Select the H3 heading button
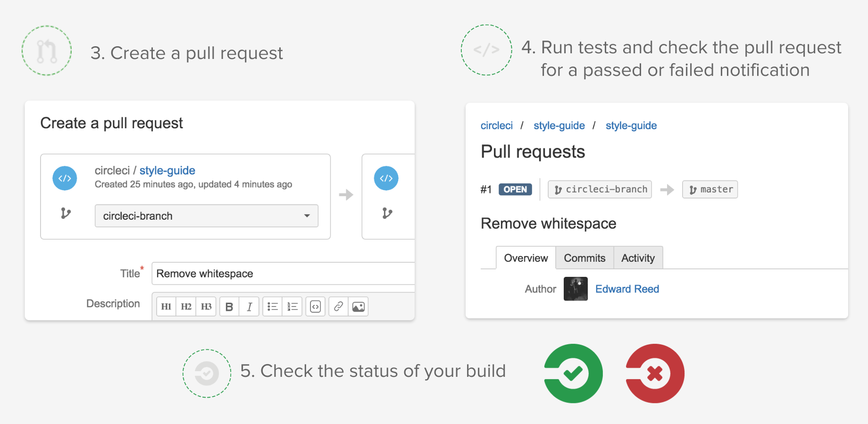This screenshot has width=868, height=424. pyautogui.click(x=206, y=307)
